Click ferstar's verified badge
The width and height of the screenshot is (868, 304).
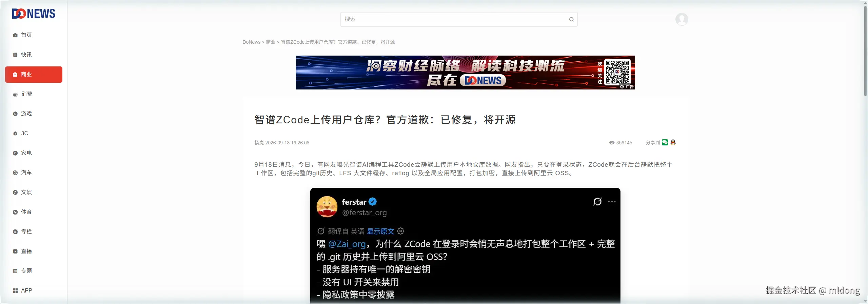[373, 202]
